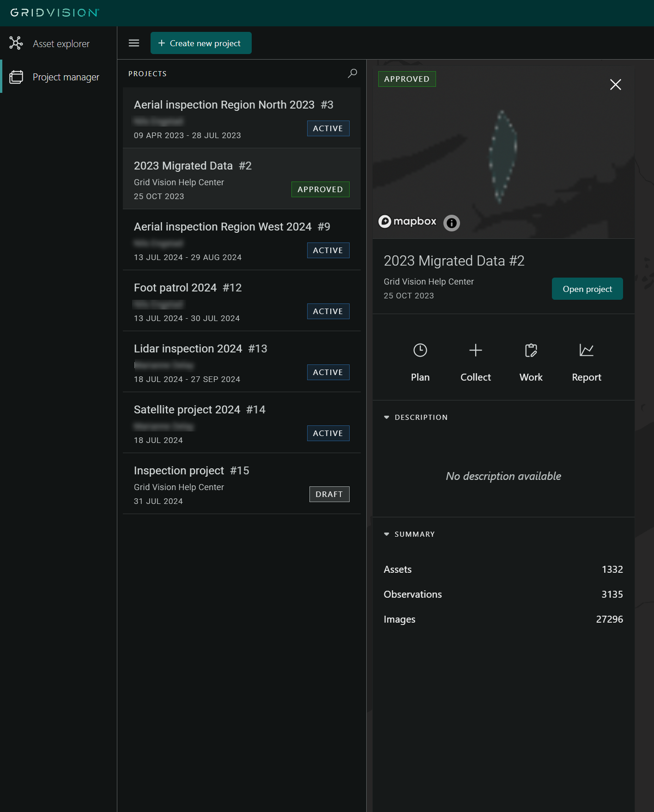Click the project map thumbnail preview

(x=503, y=152)
